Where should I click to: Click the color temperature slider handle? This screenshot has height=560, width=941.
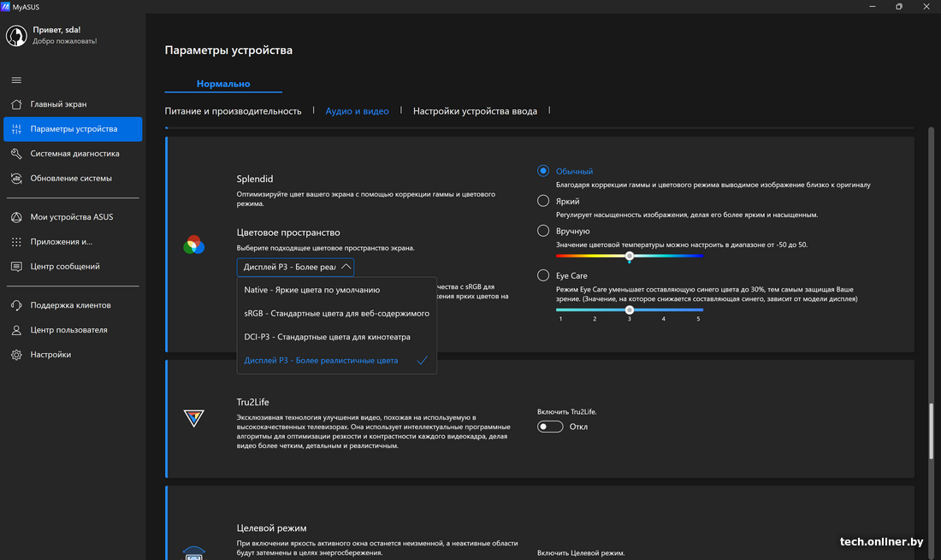(630, 256)
